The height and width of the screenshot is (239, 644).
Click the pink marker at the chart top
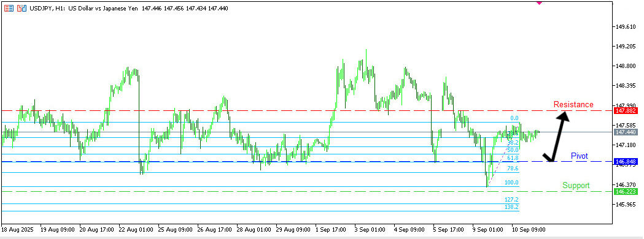point(539,2)
